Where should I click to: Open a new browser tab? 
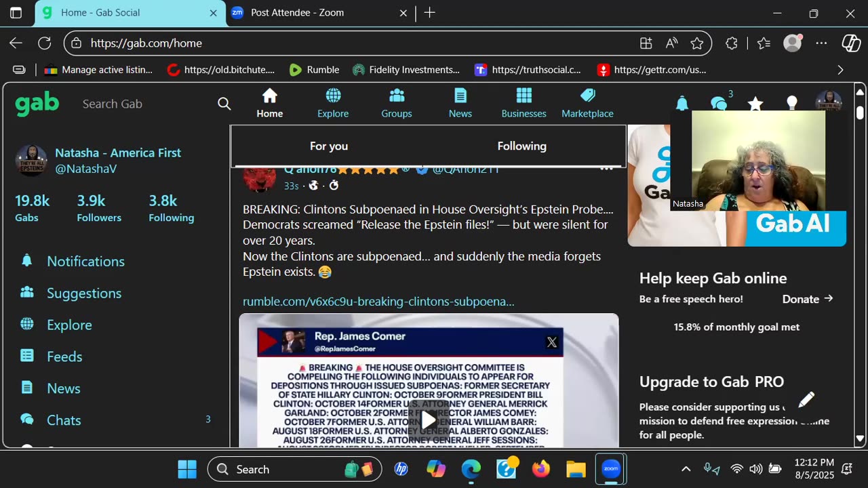pos(429,13)
